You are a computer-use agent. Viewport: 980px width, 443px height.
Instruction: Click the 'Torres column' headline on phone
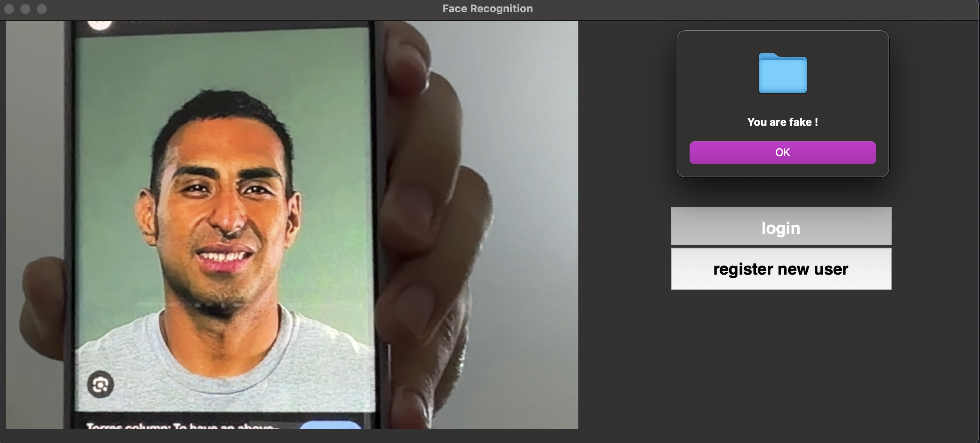[x=180, y=426]
